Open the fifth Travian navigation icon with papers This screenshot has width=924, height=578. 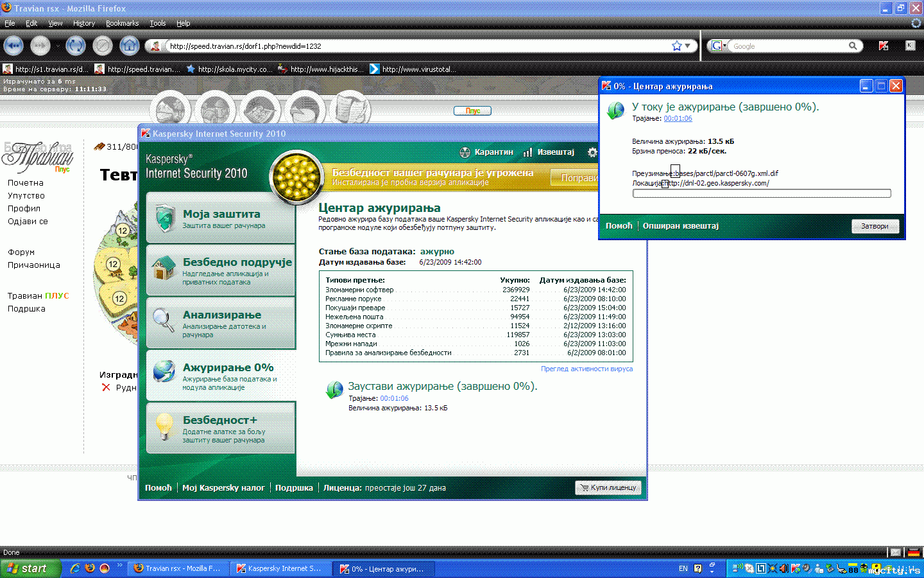350,109
